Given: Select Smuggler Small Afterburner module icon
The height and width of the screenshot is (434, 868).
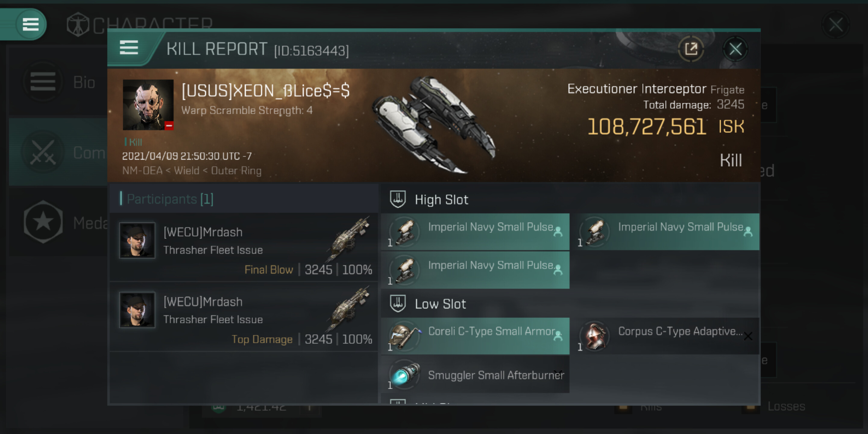Looking at the screenshot, I should tap(405, 374).
